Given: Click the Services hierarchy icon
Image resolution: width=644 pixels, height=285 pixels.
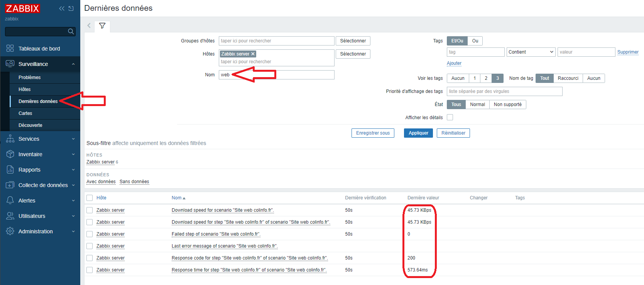Looking at the screenshot, I should 10,139.
